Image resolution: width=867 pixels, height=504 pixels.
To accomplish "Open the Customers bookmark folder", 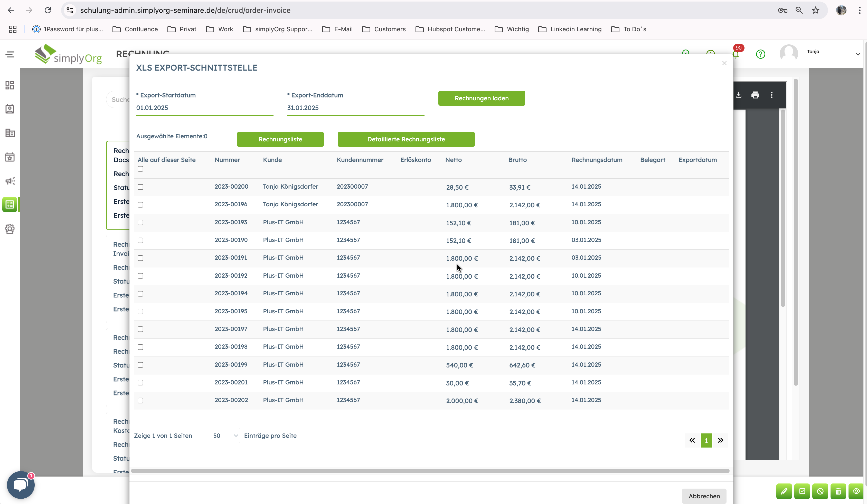I will 384,29.
